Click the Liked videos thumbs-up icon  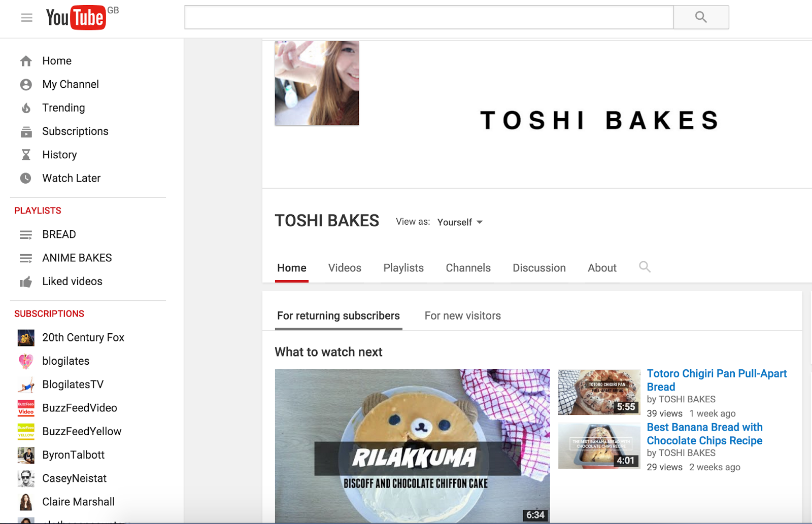click(26, 282)
